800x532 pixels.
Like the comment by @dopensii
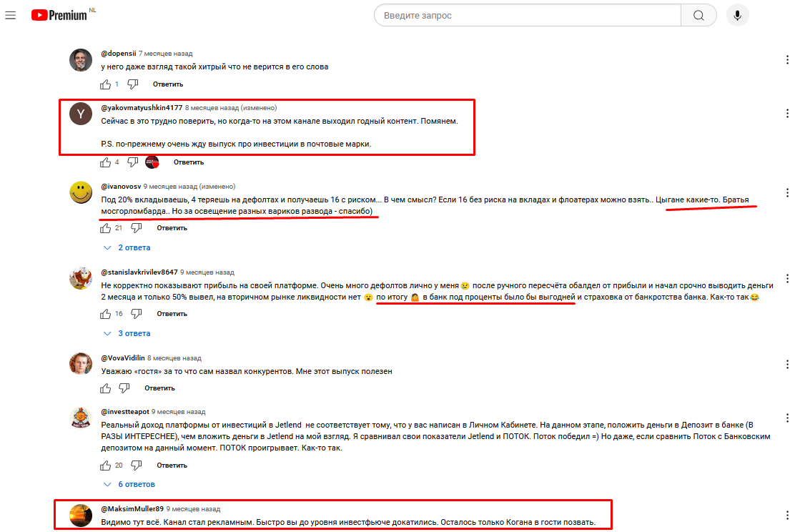tap(106, 84)
